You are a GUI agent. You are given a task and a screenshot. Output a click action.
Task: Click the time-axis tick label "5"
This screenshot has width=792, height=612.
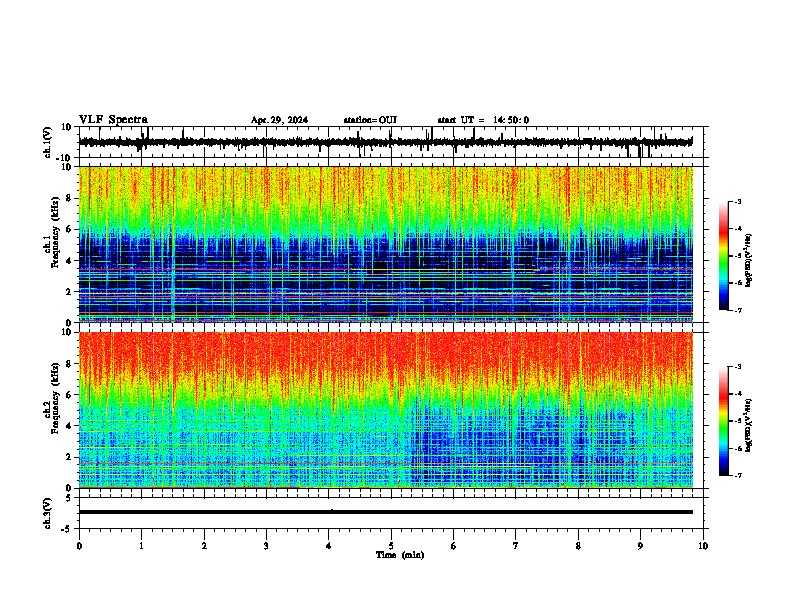[x=391, y=546]
